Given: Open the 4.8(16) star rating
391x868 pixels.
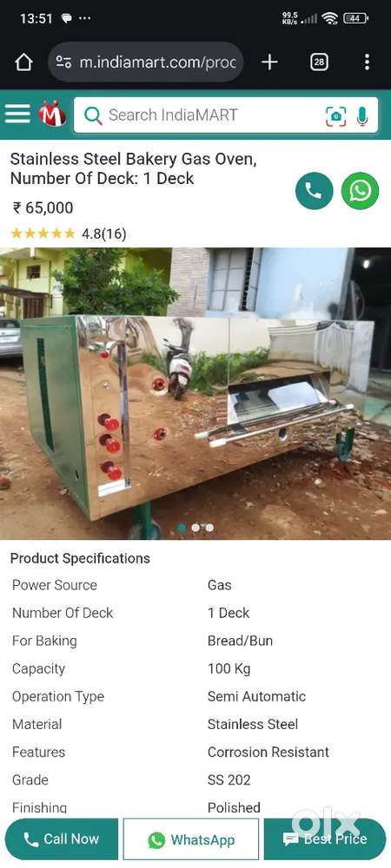Looking at the screenshot, I should point(68,233).
